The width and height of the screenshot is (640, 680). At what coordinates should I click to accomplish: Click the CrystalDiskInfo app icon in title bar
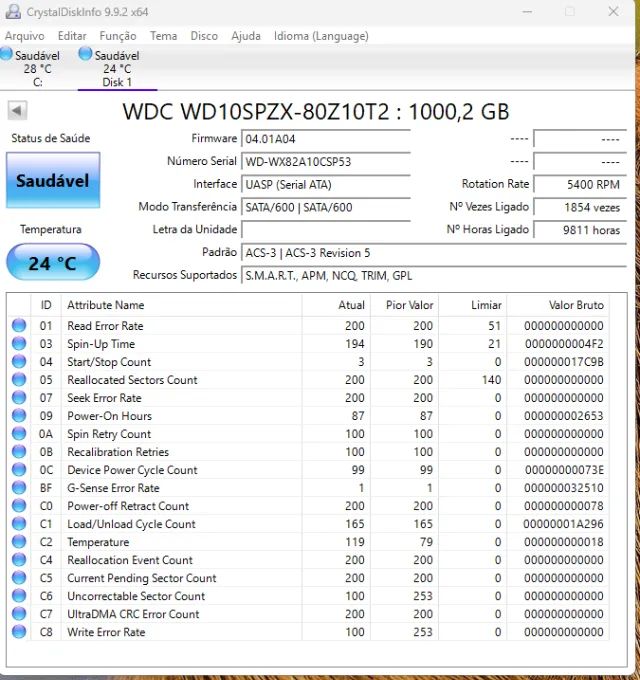pos(13,12)
